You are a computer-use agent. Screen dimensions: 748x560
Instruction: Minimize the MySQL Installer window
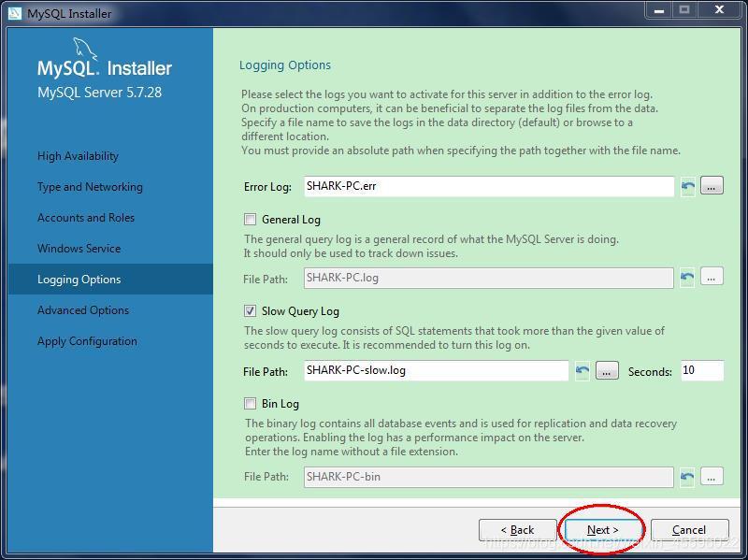[x=659, y=10]
